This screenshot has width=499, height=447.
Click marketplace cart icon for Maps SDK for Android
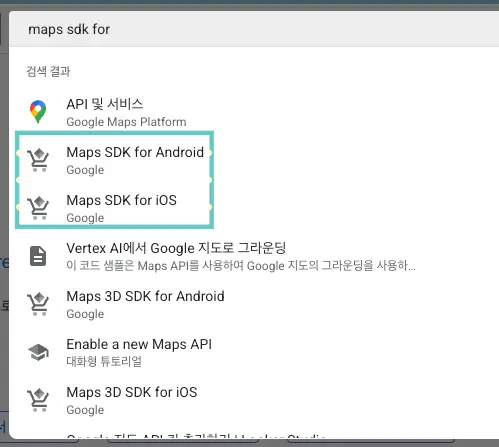pyautogui.click(x=38, y=160)
